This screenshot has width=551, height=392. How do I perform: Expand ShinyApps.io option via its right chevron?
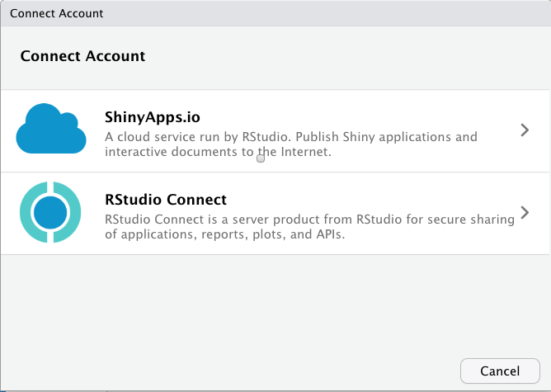click(525, 130)
